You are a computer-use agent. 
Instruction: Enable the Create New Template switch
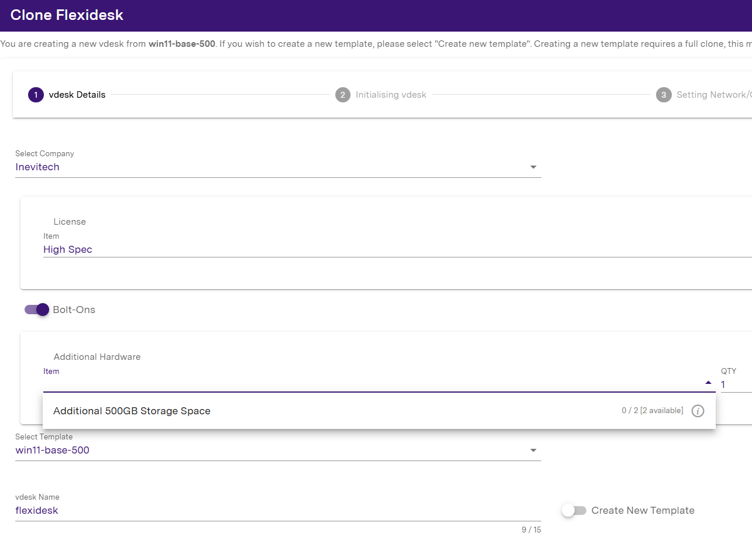point(574,510)
